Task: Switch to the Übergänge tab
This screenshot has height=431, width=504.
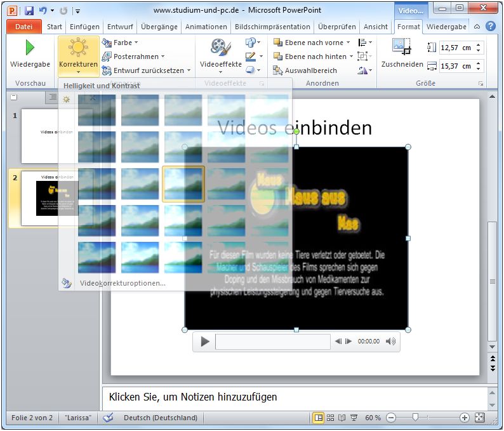Action: pos(159,27)
